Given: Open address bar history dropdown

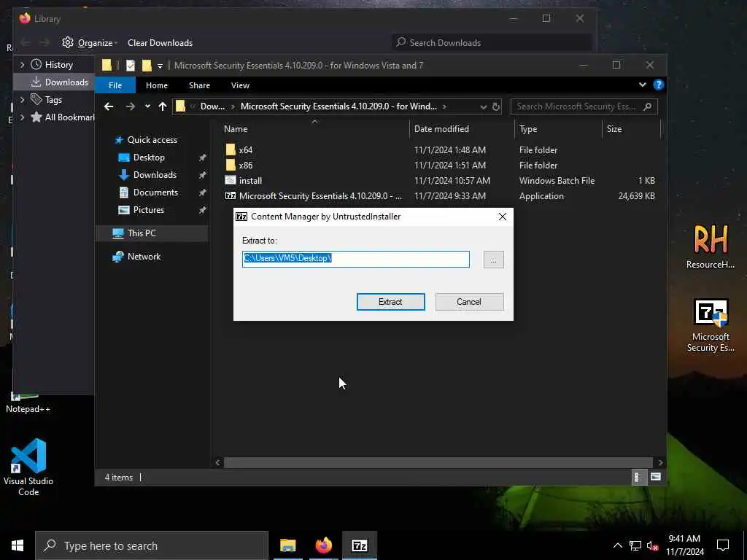Looking at the screenshot, I should point(483,106).
